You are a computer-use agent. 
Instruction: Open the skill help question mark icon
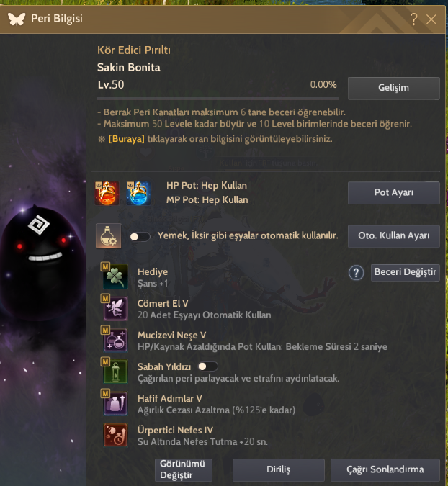(357, 273)
